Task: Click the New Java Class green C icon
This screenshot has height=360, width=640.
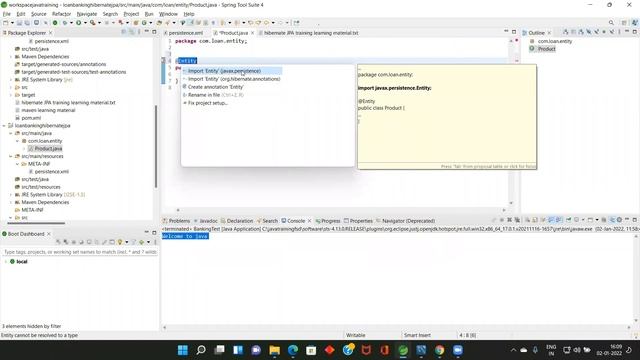Action: (144, 23)
